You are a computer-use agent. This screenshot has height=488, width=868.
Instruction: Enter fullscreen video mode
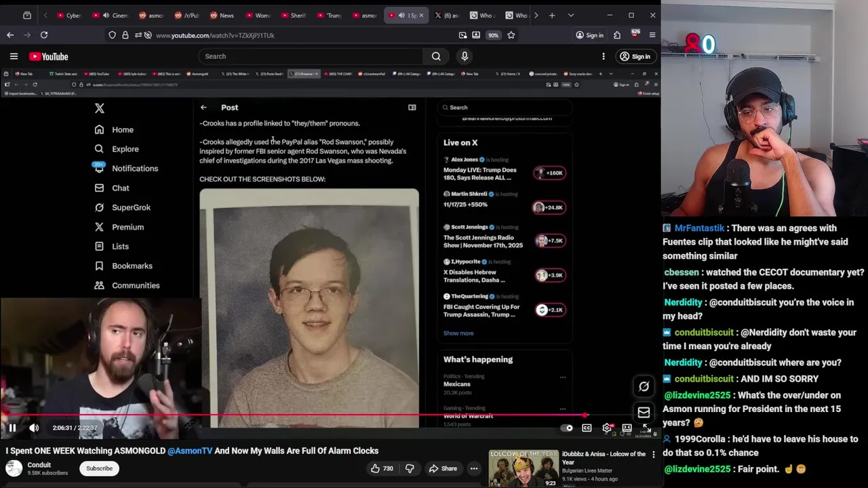[647, 428]
